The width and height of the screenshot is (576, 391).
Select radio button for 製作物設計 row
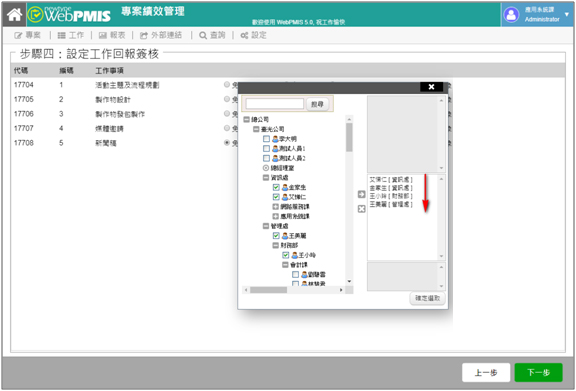point(227,99)
